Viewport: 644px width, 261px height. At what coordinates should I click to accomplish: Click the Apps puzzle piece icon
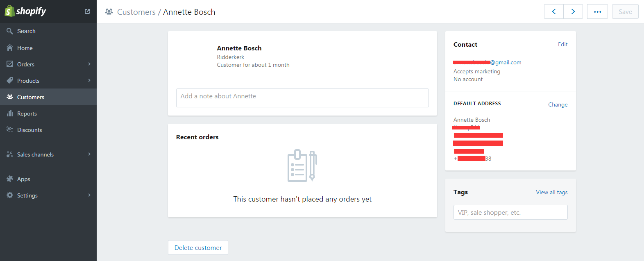[10, 179]
